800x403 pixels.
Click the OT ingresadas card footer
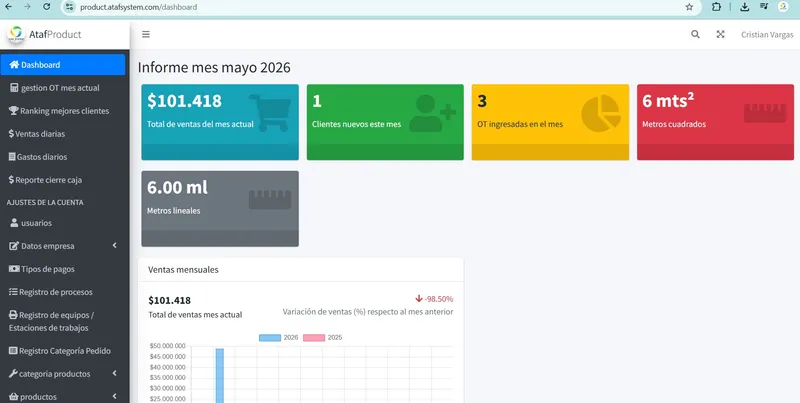[550, 152]
